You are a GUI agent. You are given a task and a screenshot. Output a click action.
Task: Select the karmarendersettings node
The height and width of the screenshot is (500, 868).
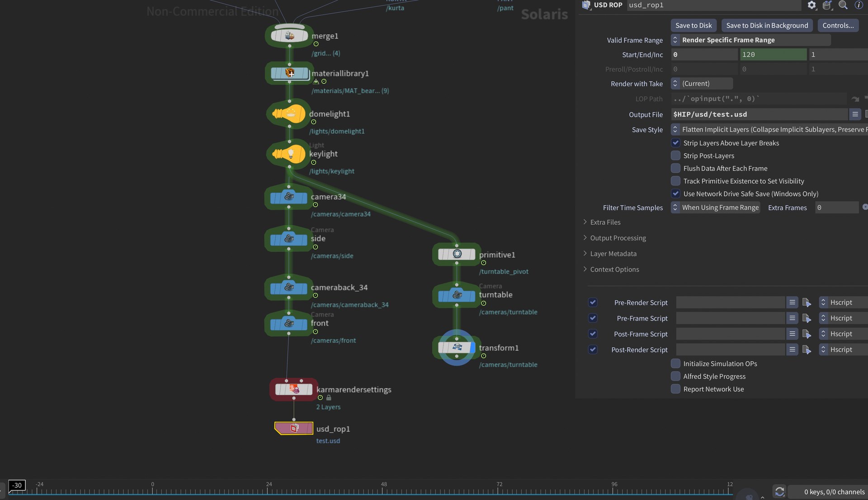pos(294,389)
